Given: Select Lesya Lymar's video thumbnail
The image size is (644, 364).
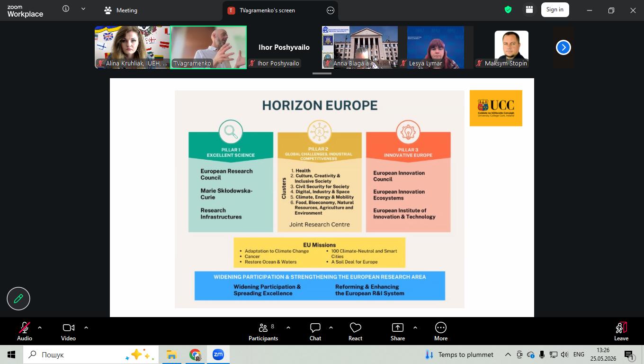Looking at the screenshot, I should (436, 47).
